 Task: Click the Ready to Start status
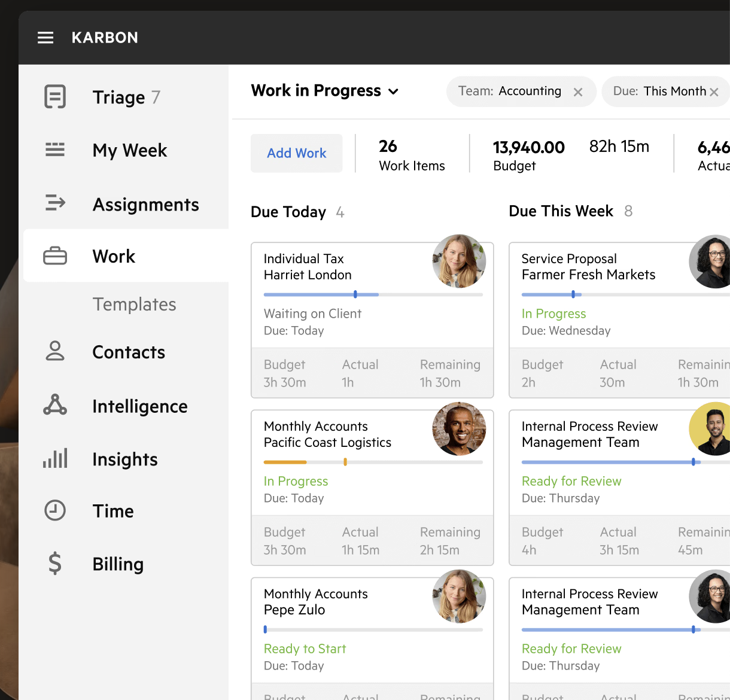pyautogui.click(x=305, y=649)
